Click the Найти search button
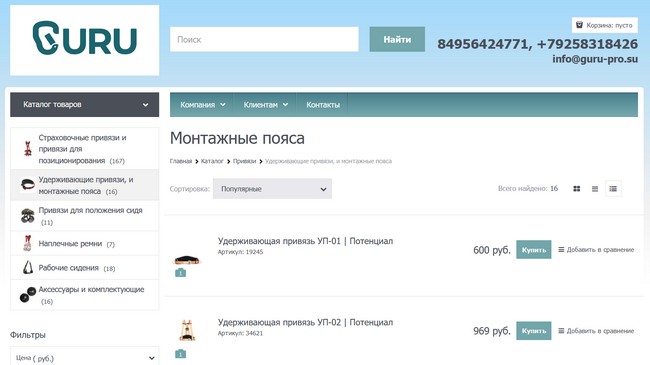Image resolution: width=650 pixels, height=365 pixels. click(x=397, y=39)
